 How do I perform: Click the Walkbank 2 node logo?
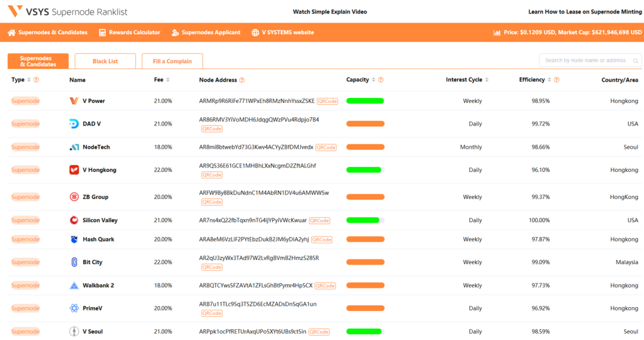tap(74, 285)
